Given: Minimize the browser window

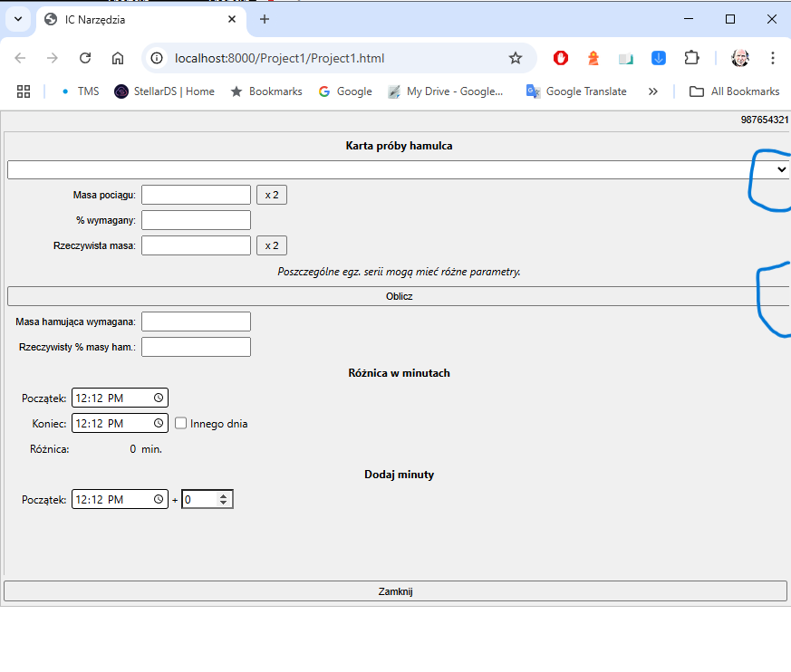Looking at the screenshot, I should (688, 19).
